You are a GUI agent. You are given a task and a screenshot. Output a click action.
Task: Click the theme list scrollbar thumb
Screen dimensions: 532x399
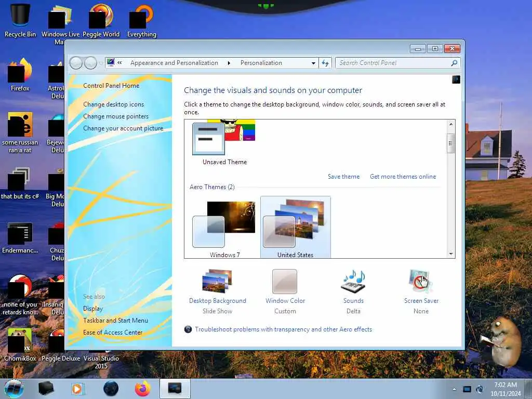pos(451,143)
